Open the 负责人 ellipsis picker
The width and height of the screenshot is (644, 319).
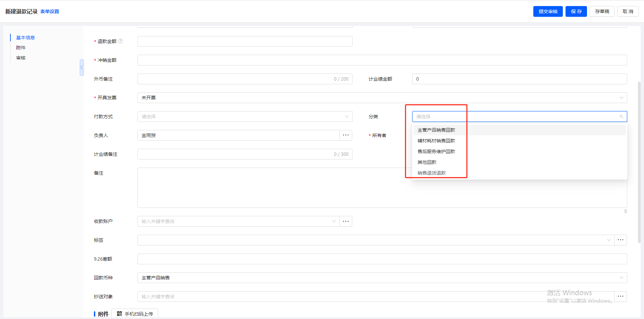[x=346, y=135]
